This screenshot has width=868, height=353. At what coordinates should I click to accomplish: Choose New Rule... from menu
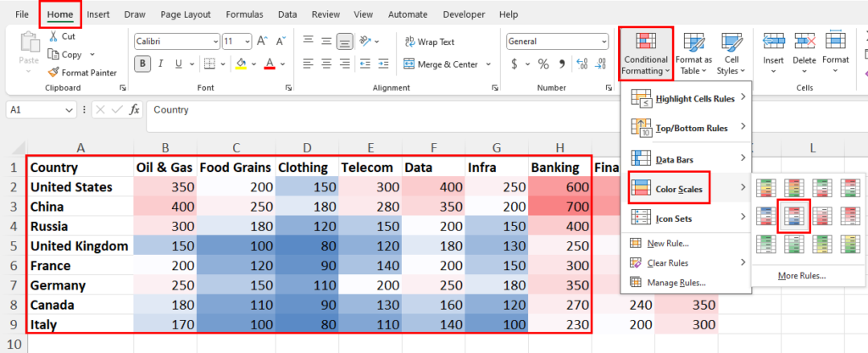pyautogui.click(x=686, y=243)
